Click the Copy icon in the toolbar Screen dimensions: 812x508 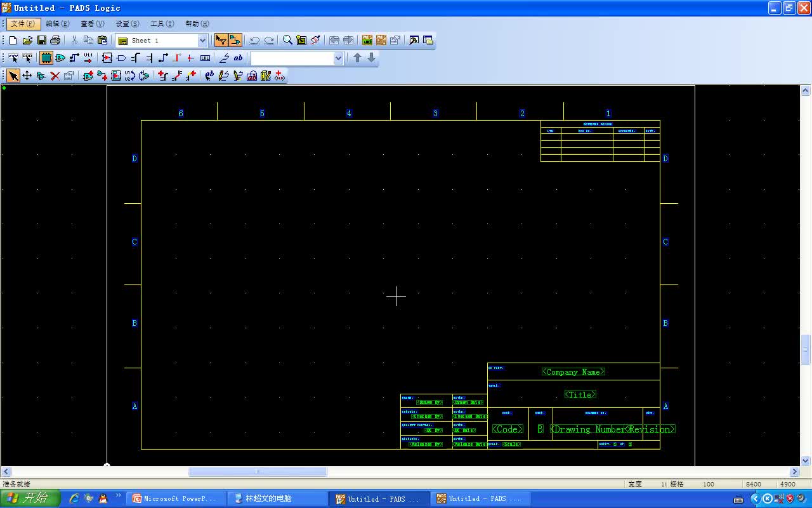(x=88, y=40)
